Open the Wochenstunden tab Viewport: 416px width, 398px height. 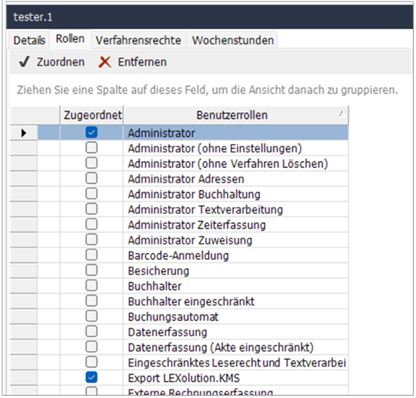pyautogui.click(x=233, y=40)
